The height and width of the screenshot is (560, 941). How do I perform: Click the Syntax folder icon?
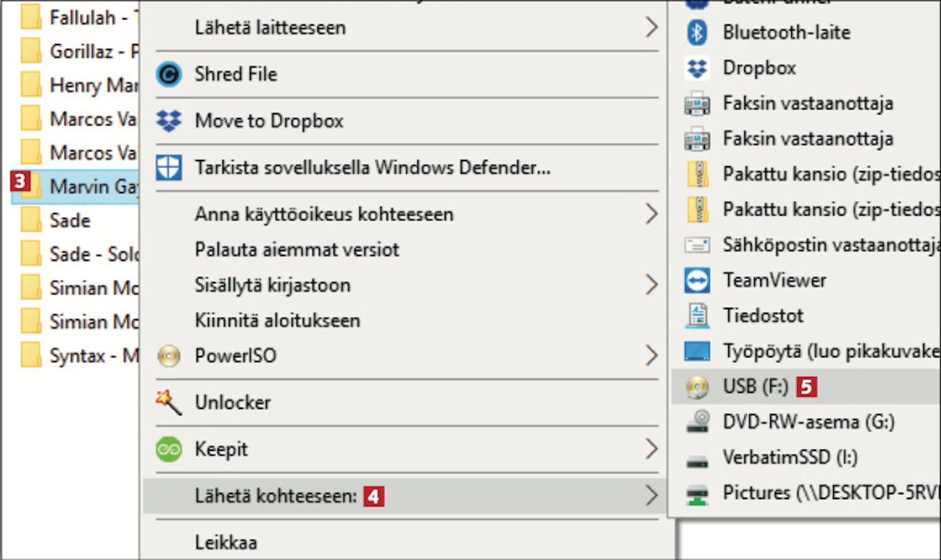pyautogui.click(x=31, y=356)
